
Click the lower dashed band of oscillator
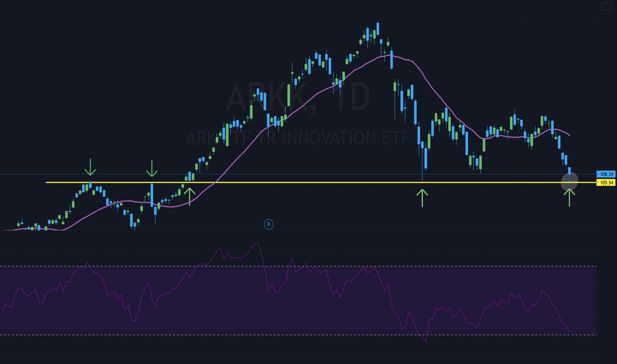[x=299, y=335]
